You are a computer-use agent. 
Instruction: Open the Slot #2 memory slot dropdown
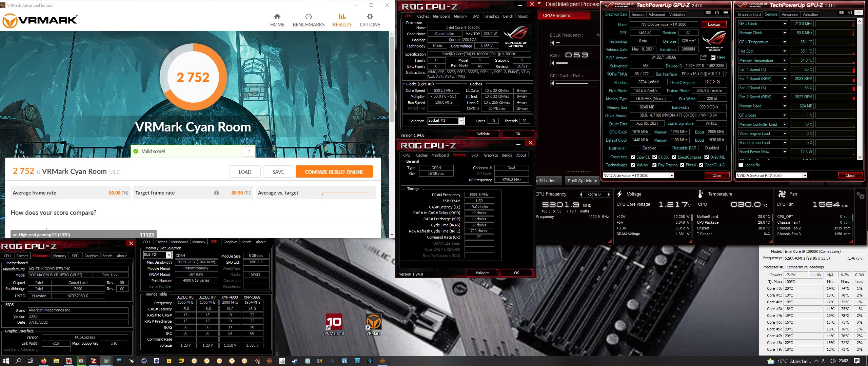click(x=169, y=255)
